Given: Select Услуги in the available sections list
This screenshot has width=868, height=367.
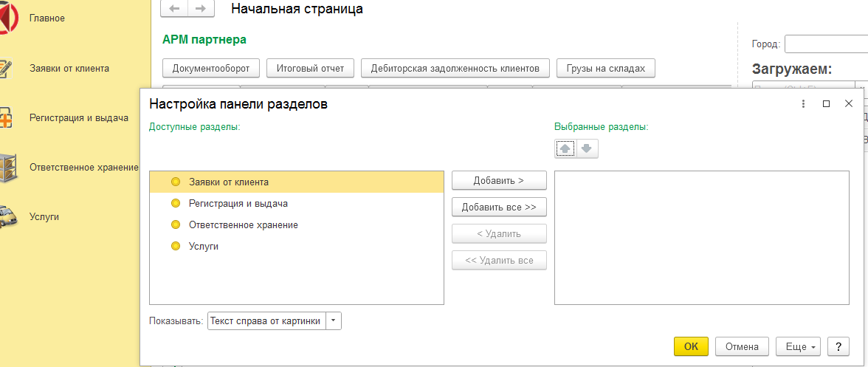Looking at the screenshot, I should 203,246.
